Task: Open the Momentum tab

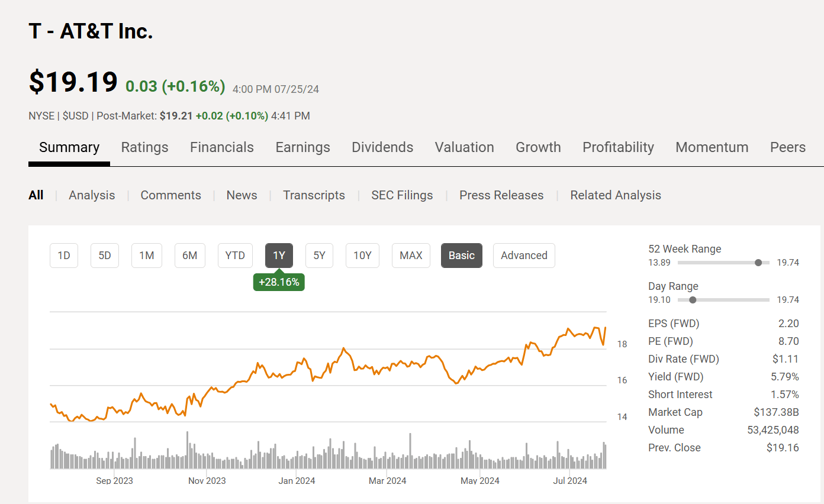Action: [x=712, y=147]
